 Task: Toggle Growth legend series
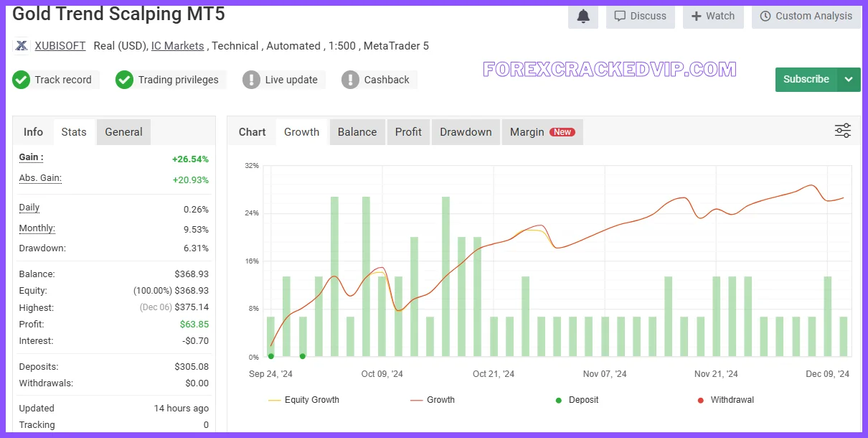(x=433, y=400)
